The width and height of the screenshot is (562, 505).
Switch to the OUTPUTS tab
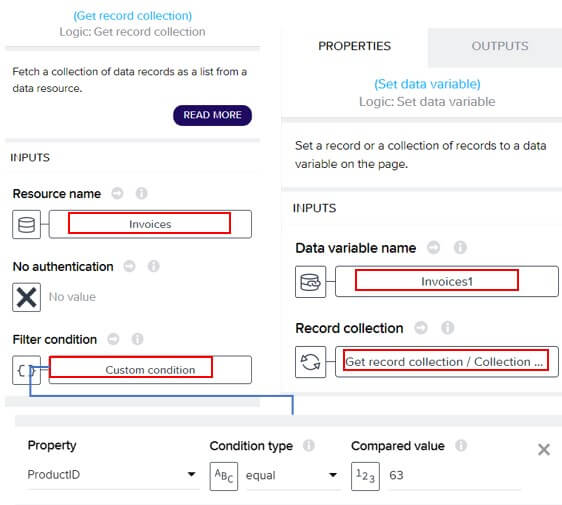click(x=500, y=46)
